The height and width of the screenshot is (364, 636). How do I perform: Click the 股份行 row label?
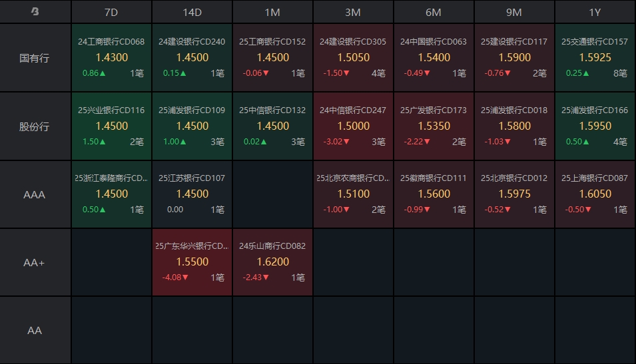click(35, 126)
